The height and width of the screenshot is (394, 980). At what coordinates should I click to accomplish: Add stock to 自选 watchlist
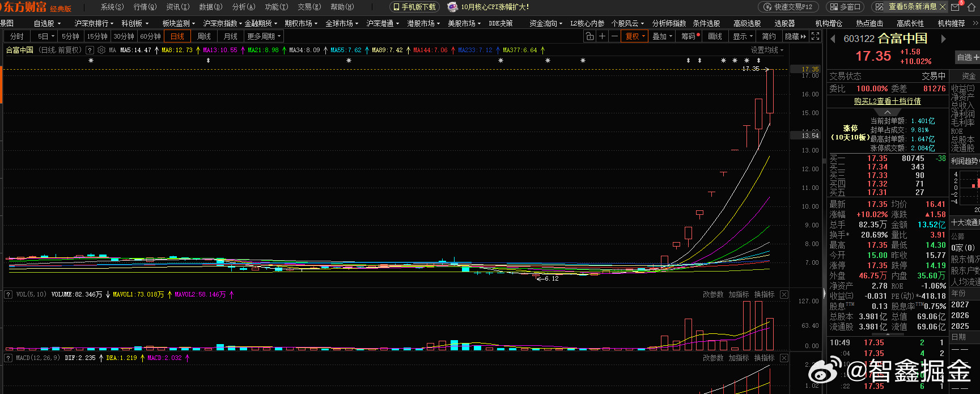(x=967, y=57)
